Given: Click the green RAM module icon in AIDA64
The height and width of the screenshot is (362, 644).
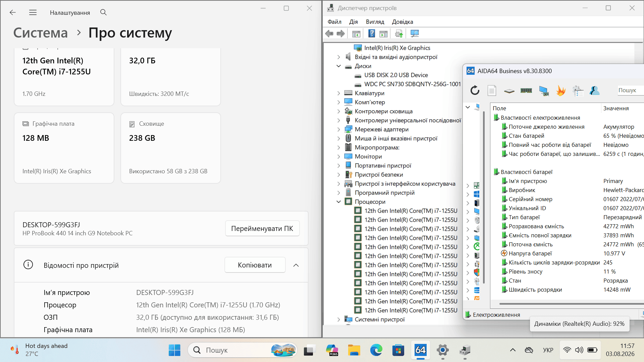Looking at the screenshot, I should click(526, 90).
